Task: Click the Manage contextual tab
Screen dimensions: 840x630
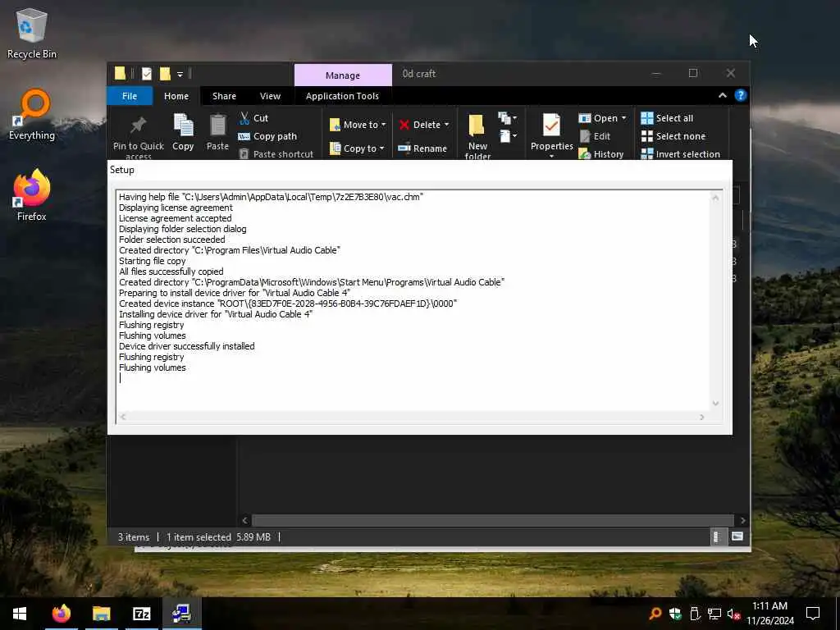Action: [343, 75]
